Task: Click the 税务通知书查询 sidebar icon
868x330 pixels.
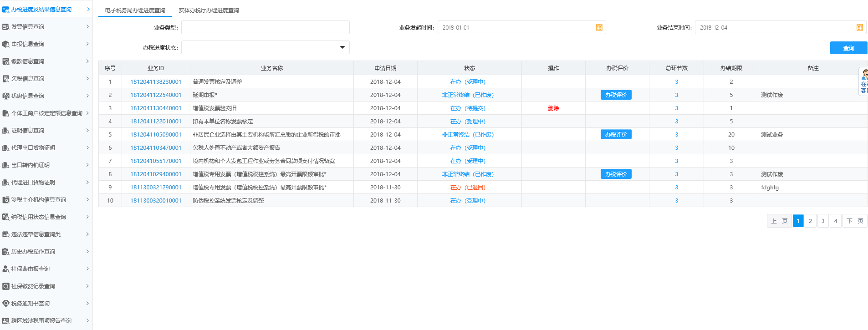Action: point(5,304)
